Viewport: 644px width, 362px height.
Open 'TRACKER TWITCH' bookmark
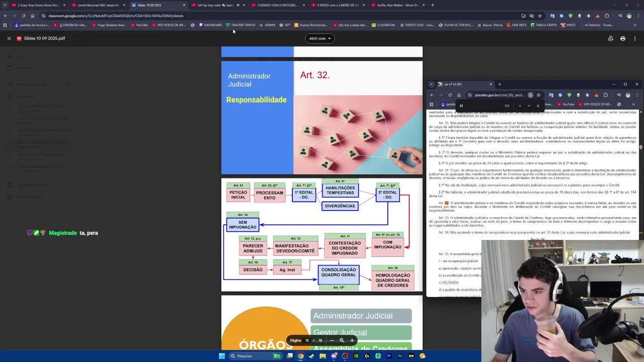pyautogui.click(x=240, y=25)
